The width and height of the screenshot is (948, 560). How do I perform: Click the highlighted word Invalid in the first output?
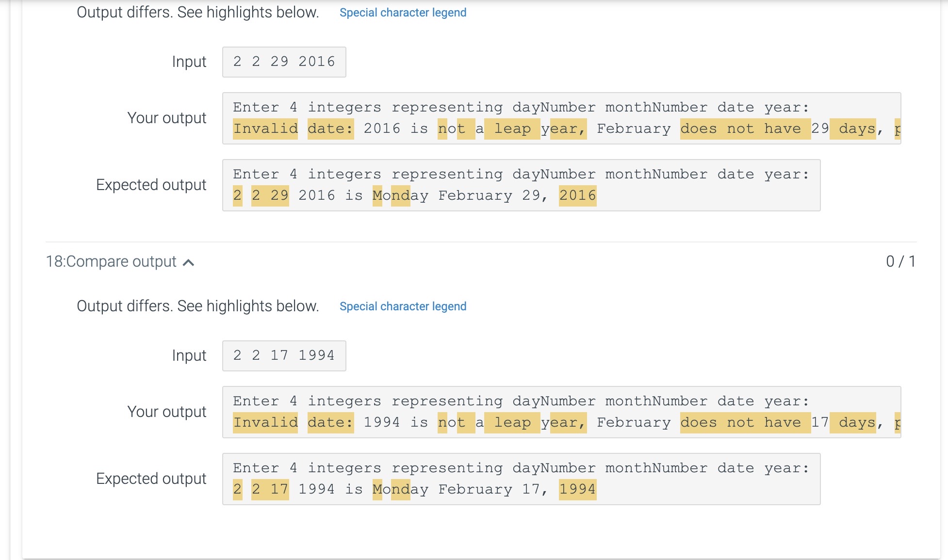coord(265,129)
